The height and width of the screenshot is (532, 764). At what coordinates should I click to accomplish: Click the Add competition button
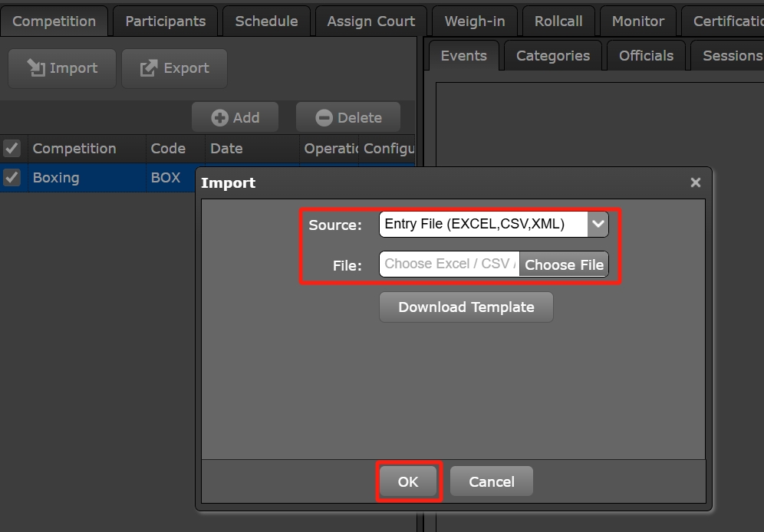point(235,117)
